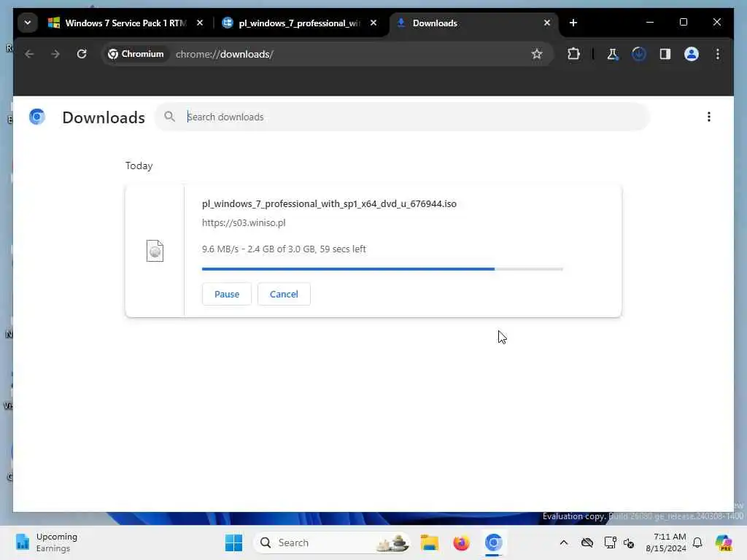Open File Explorer from taskbar
Viewport: 747px width, 560px height.
pyautogui.click(x=429, y=542)
